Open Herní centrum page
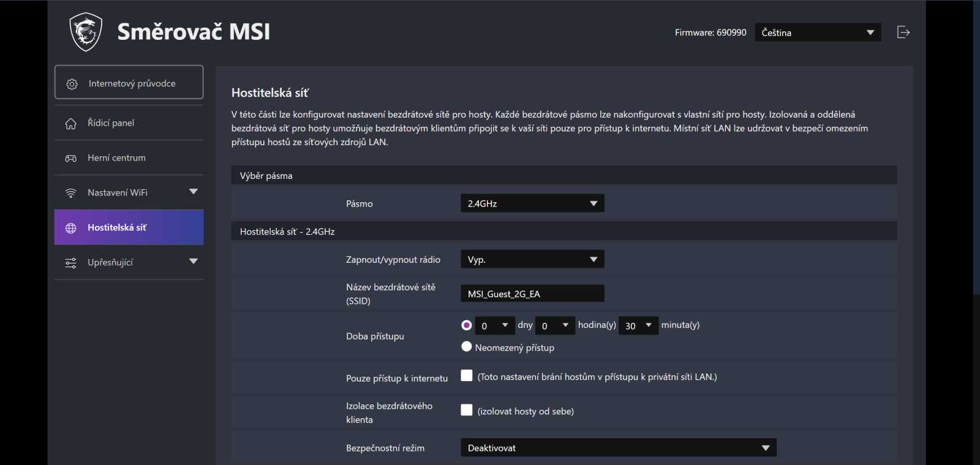The width and height of the screenshot is (980, 465). coord(129,158)
